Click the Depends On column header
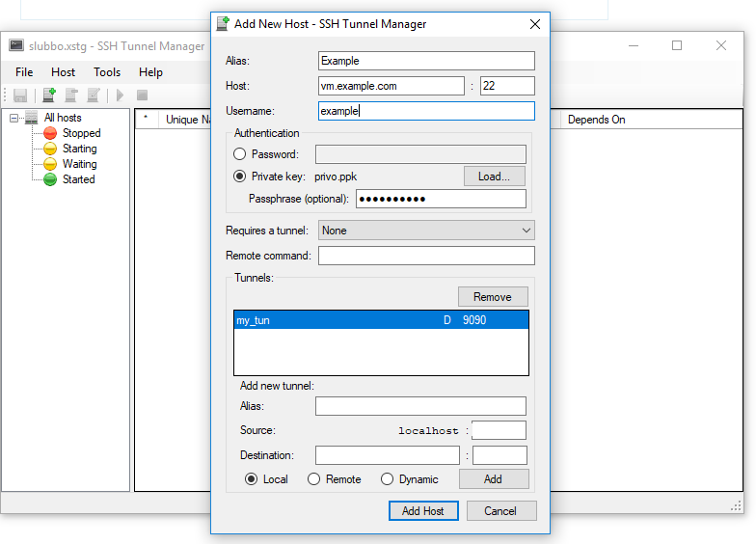756x544 pixels. (651, 120)
